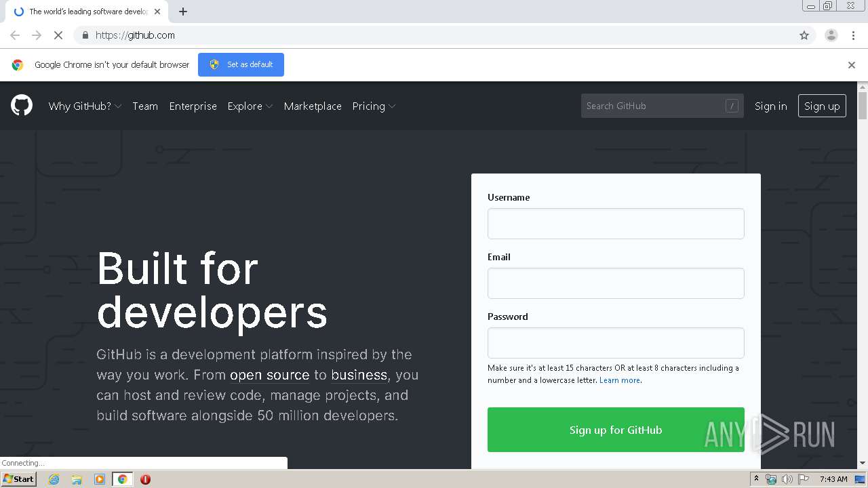868x488 pixels.
Task: Bookmark this page with star icon
Action: coord(804,35)
